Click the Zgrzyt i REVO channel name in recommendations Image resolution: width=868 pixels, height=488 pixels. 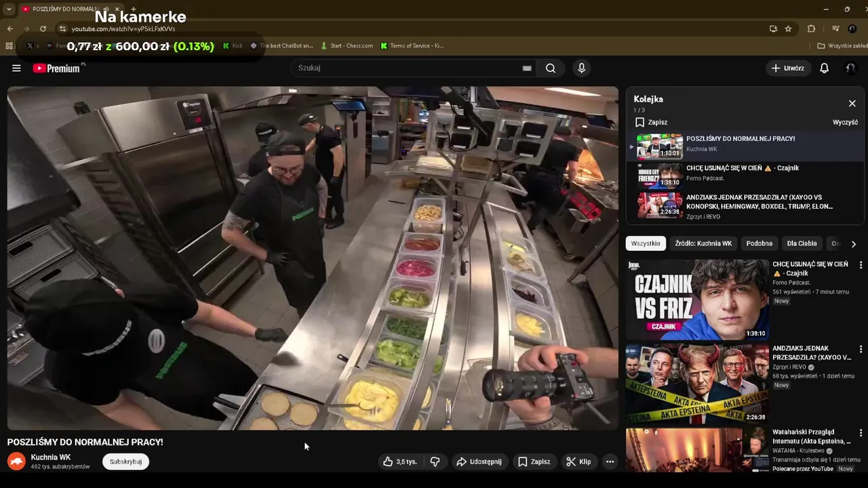coord(789,367)
